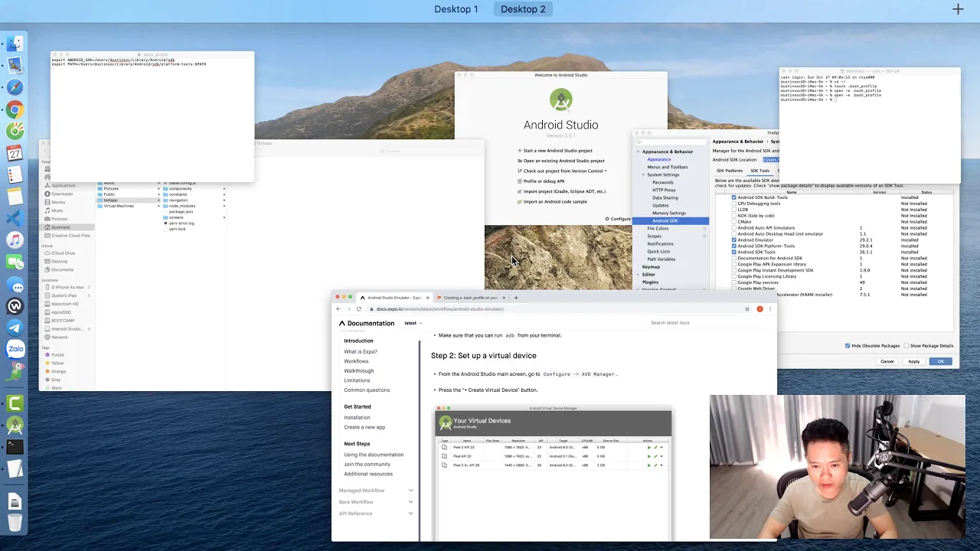Open the 'latest' docs version dropdown
Image resolution: width=980 pixels, height=551 pixels.
[x=413, y=323]
